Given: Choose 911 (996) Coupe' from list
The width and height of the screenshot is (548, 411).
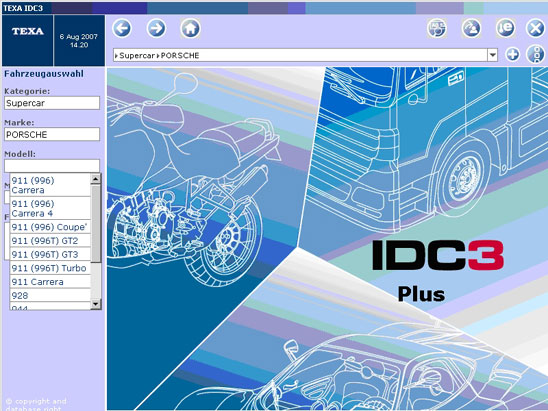Looking at the screenshot, I should (50, 227).
